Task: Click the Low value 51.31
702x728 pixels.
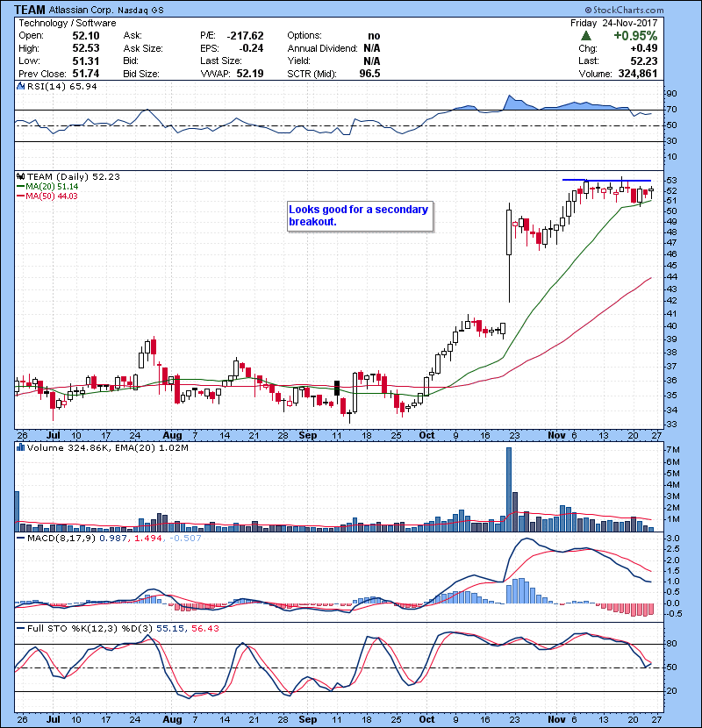Action: (86, 61)
